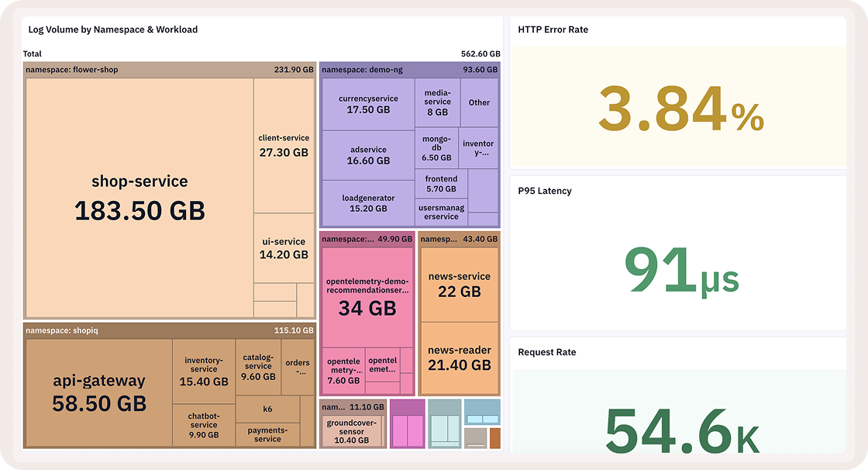Click the api-gateway 58.50 GB block
This screenshot has width=868, height=470.
[99, 393]
